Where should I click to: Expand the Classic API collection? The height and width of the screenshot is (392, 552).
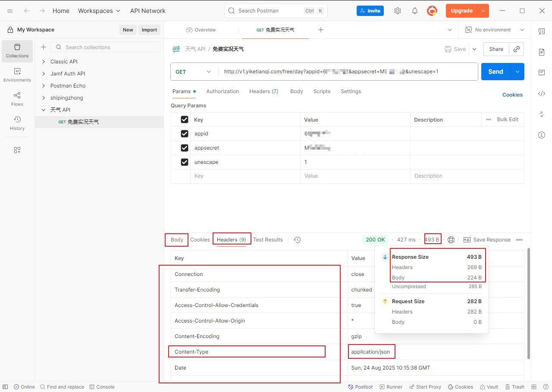(44, 62)
